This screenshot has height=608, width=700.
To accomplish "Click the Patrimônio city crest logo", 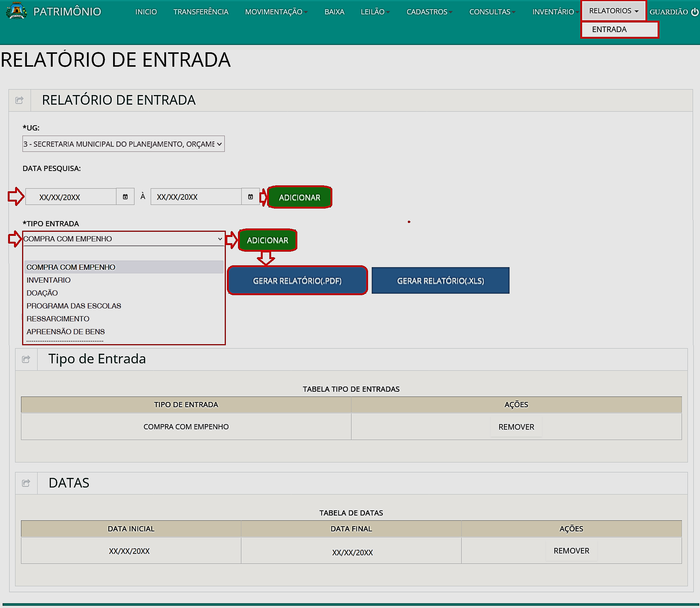I will point(17,11).
